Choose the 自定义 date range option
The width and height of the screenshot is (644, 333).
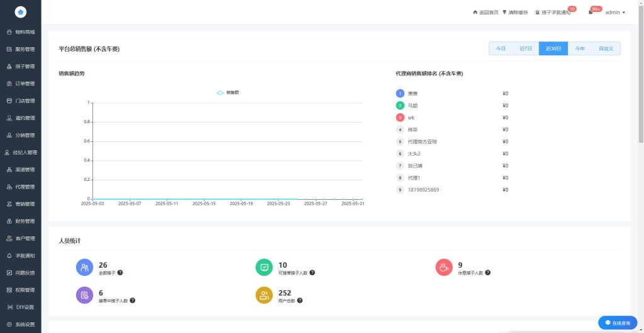click(606, 48)
